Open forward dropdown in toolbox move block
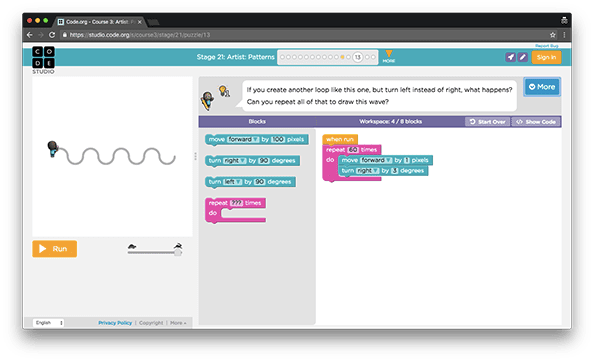The width and height of the screenshot is (594, 361). click(x=243, y=139)
